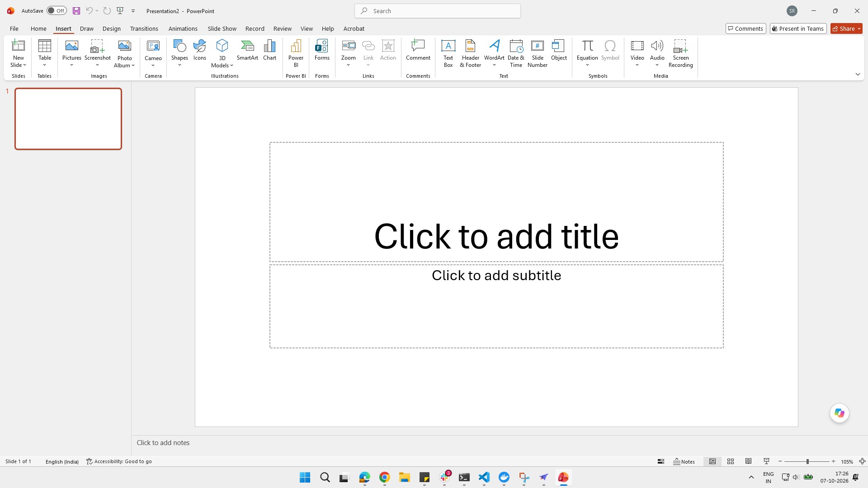
Task: Click the Search box in title bar
Action: click(x=437, y=11)
